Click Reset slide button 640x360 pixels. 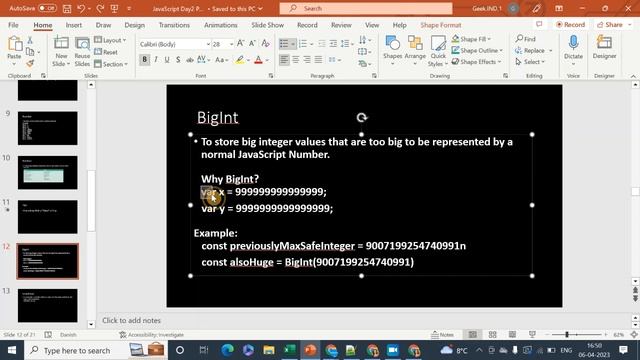point(106,52)
